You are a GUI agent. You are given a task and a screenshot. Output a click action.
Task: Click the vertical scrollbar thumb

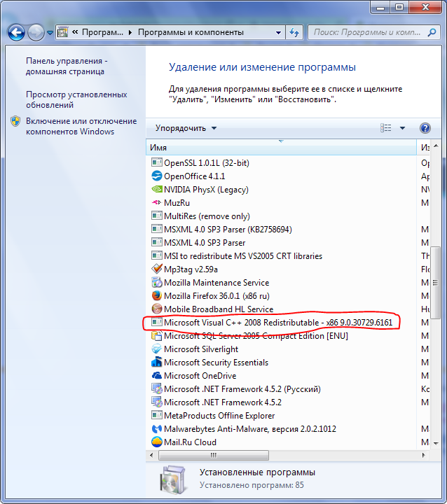click(x=435, y=283)
